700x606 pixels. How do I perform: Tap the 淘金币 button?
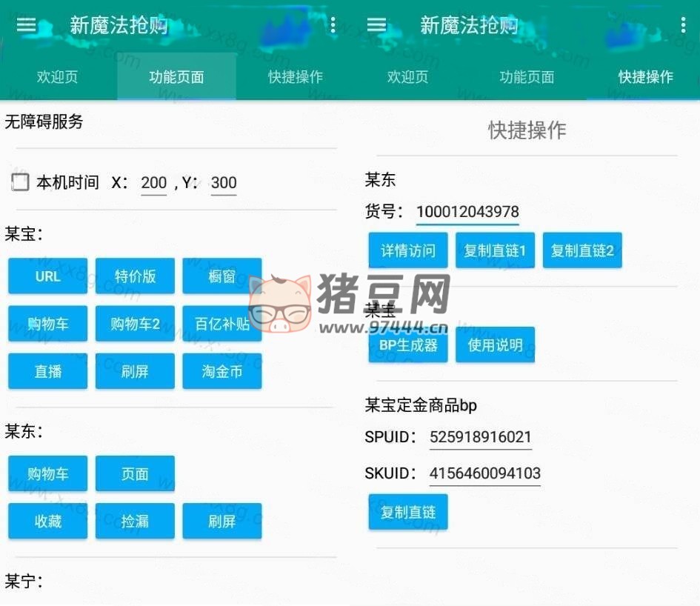[222, 371]
